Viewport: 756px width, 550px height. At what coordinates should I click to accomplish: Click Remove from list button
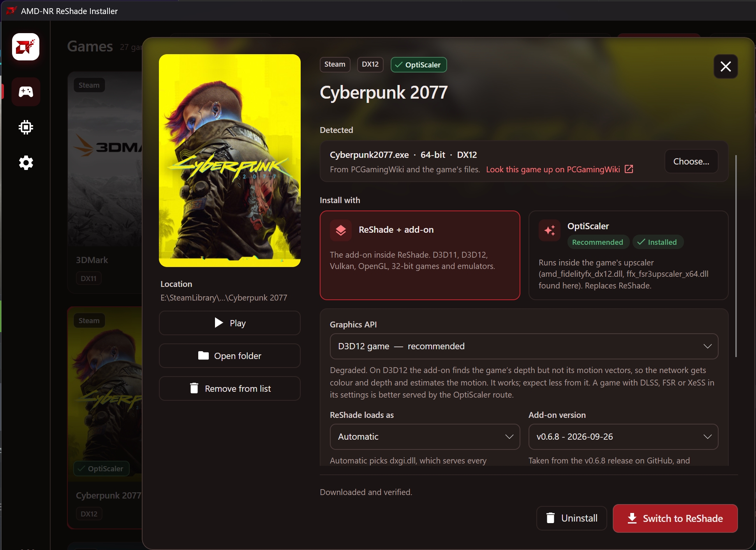[230, 388]
